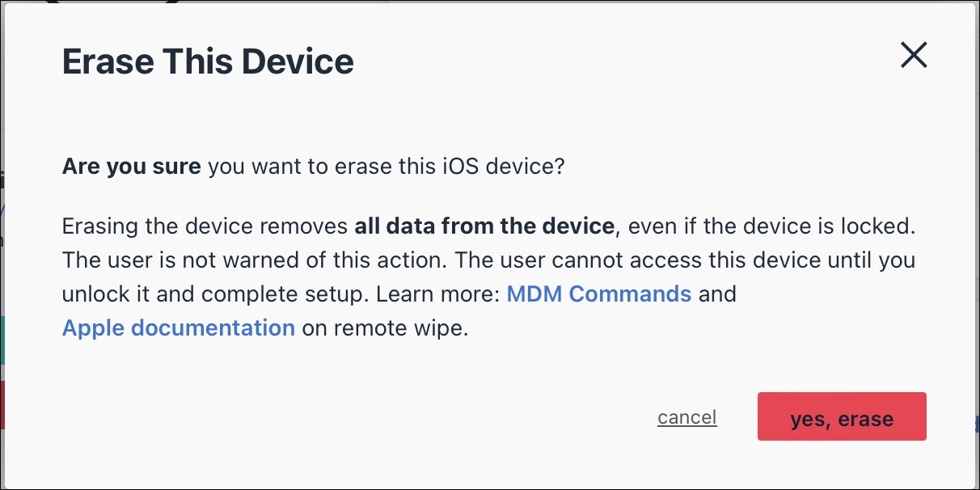The width and height of the screenshot is (980, 490).
Task: Cancel the device erase action
Action: click(686, 417)
